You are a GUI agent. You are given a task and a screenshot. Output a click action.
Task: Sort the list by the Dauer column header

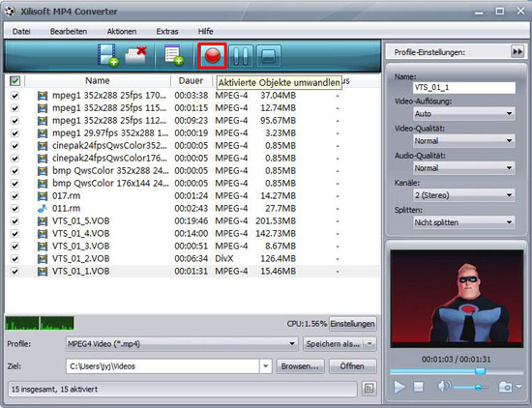191,80
